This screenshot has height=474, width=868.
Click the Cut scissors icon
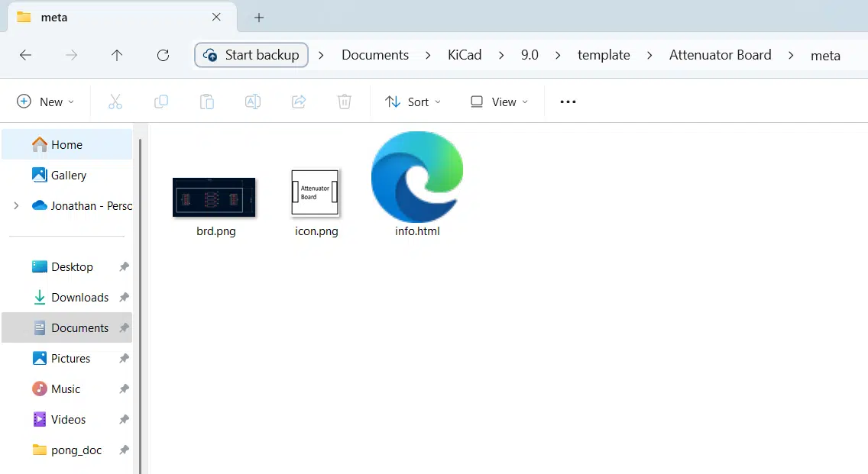pyautogui.click(x=115, y=102)
